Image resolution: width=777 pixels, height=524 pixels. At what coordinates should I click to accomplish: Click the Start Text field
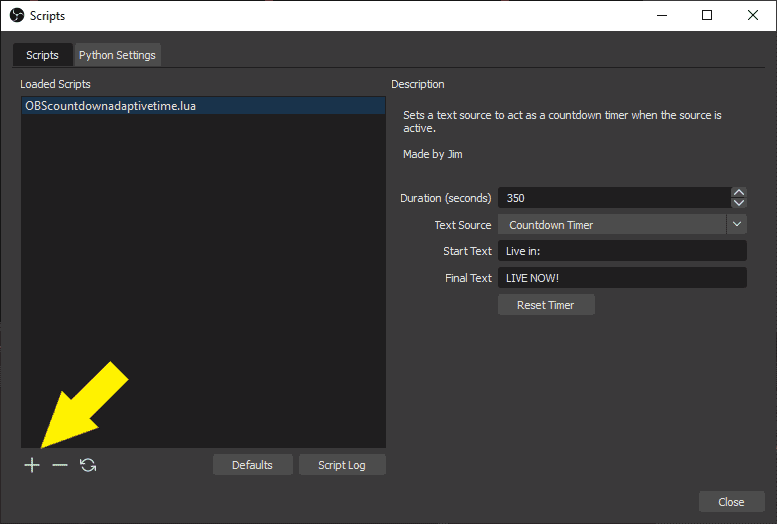621,251
